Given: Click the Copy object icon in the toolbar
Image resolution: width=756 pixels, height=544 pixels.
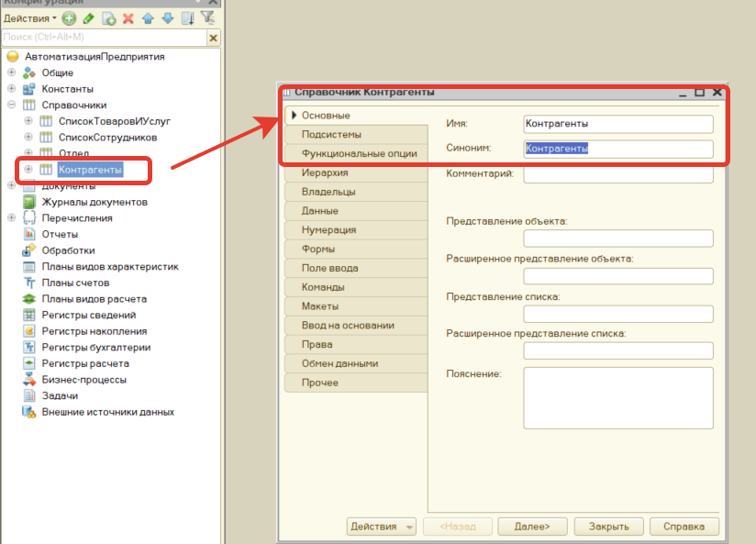Looking at the screenshot, I should click(109, 18).
